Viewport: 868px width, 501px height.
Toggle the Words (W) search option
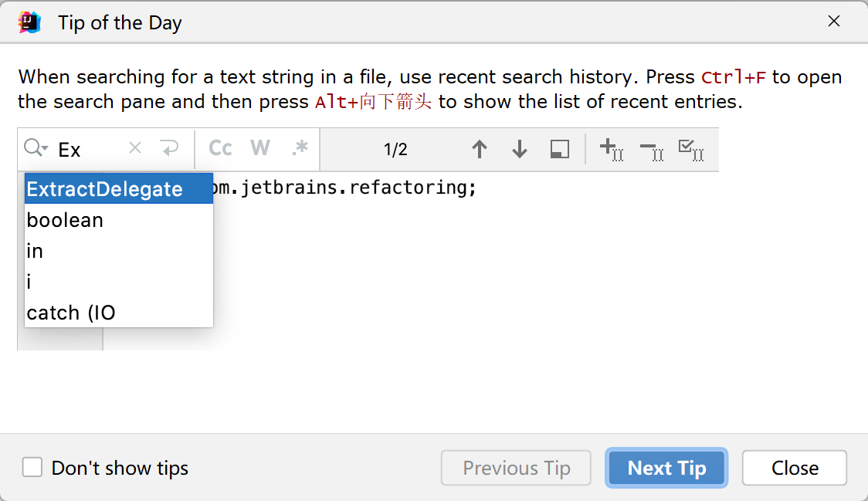click(x=260, y=148)
